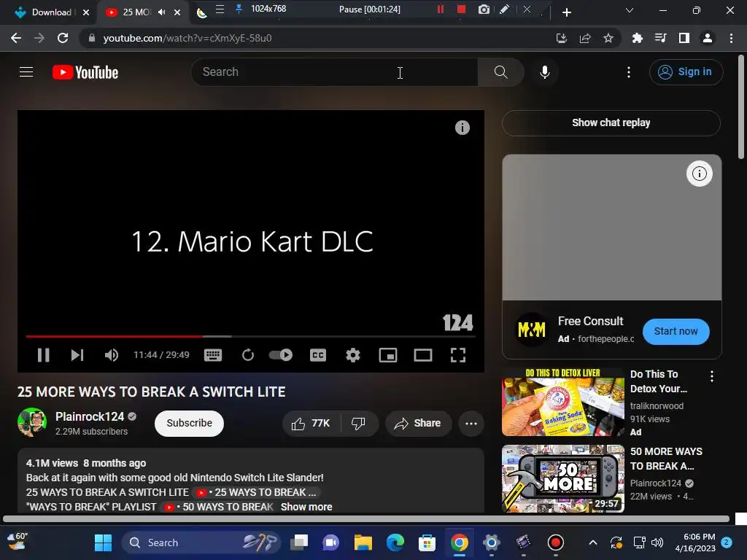747x560 pixels.
Task: Seek on the video progress bar
Action: 251,336
